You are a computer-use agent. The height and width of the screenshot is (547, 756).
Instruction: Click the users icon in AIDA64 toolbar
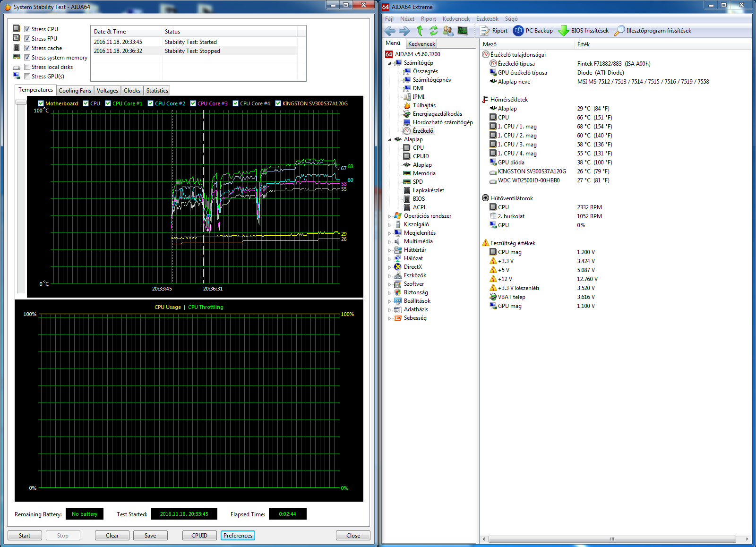tap(448, 31)
